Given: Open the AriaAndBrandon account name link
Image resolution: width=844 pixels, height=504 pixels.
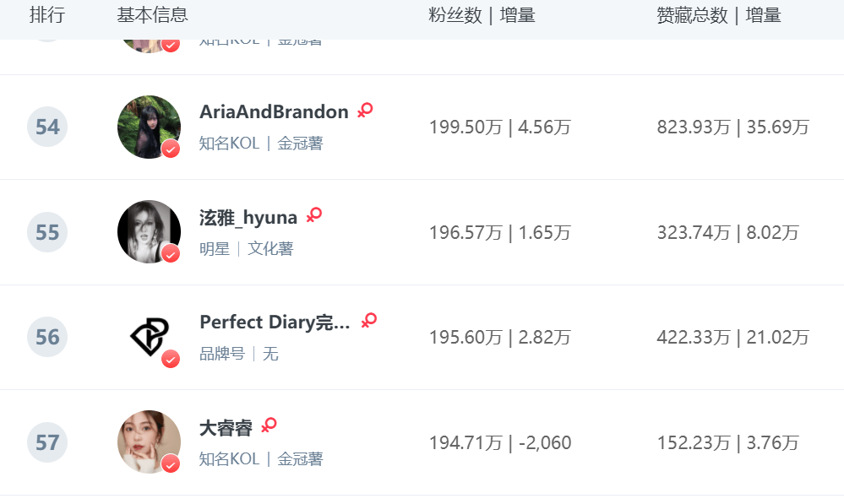Looking at the screenshot, I should point(274,112).
